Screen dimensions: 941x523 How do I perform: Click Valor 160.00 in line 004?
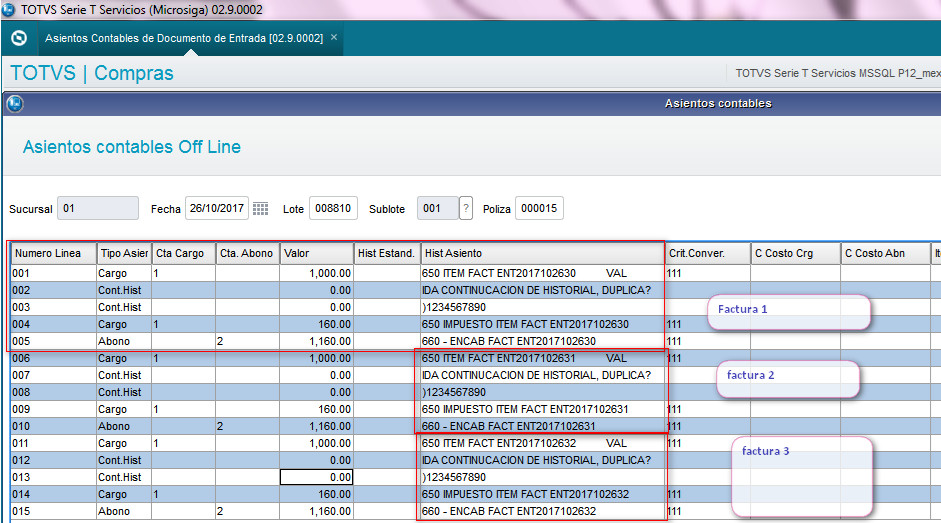[x=316, y=324]
